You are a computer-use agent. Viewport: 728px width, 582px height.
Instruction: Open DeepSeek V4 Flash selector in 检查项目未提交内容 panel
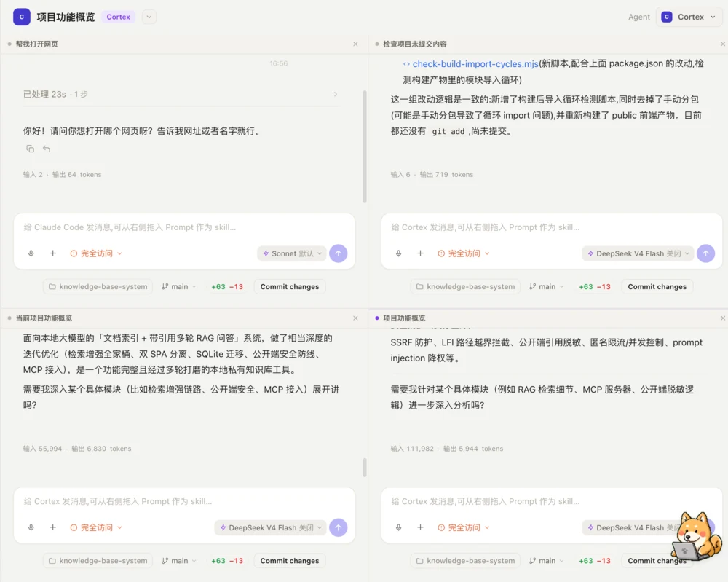pos(638,253)
